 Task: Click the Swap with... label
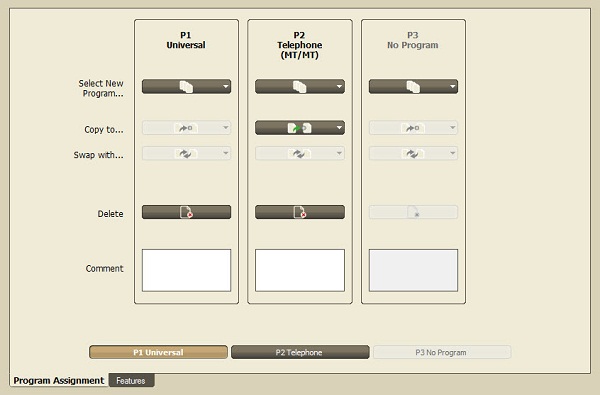pyautogui.click(x=98, y=155)
